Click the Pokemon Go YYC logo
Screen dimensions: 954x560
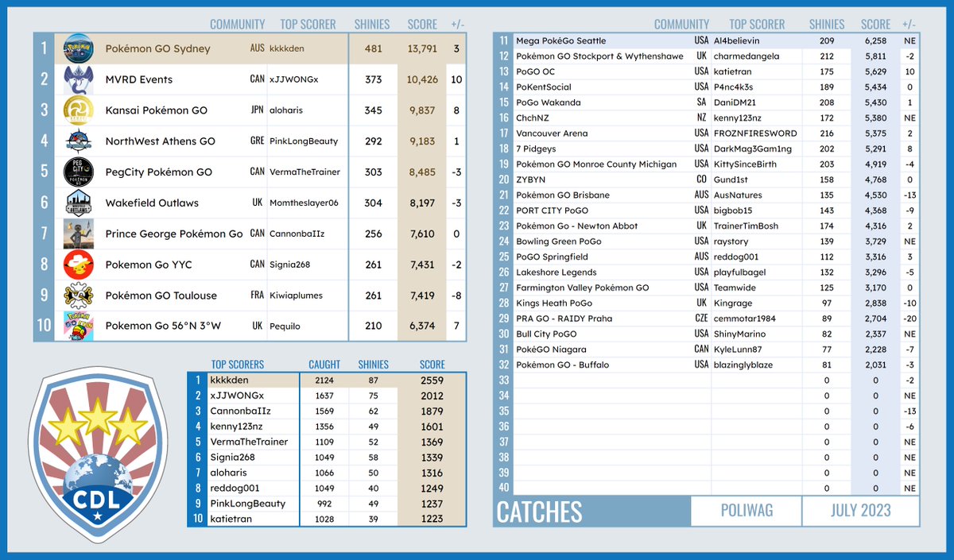coord(78,265)
